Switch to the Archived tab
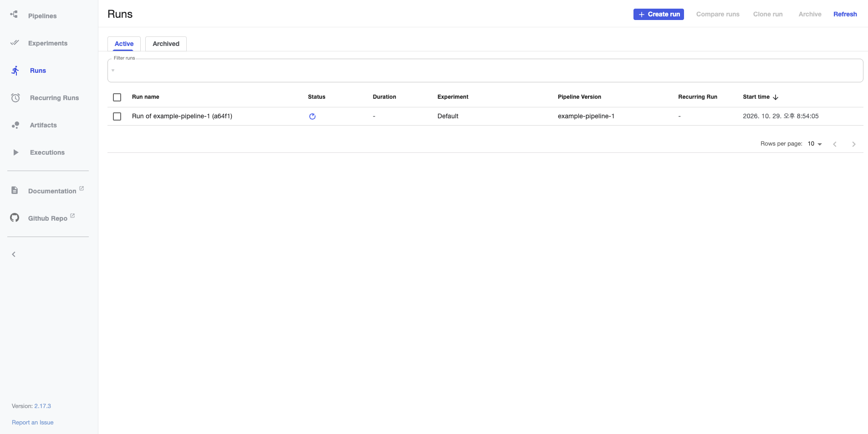This screenshot has width=868, height=434. pos(166,44)
